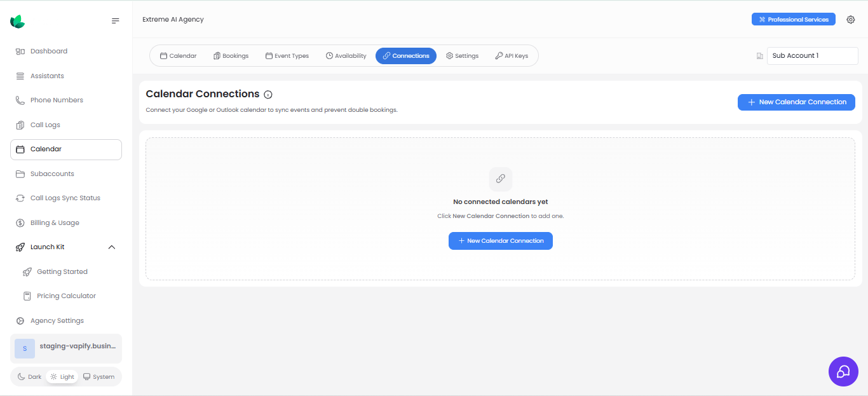Click center New Calendar Connection button
The height and width of the screenshot is (396, 868).
[x=501, y=241]
